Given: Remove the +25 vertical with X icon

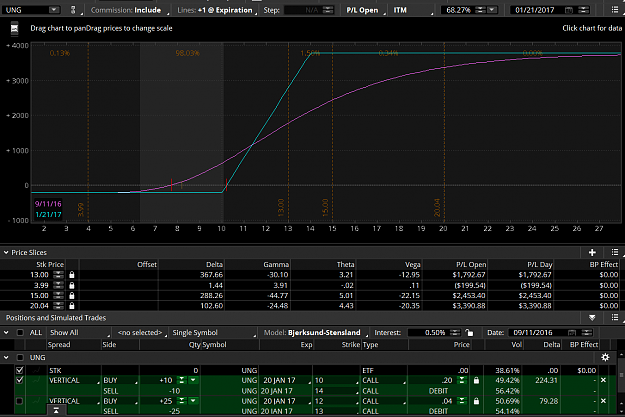Looking at the screenshot, I should (603, 401).
